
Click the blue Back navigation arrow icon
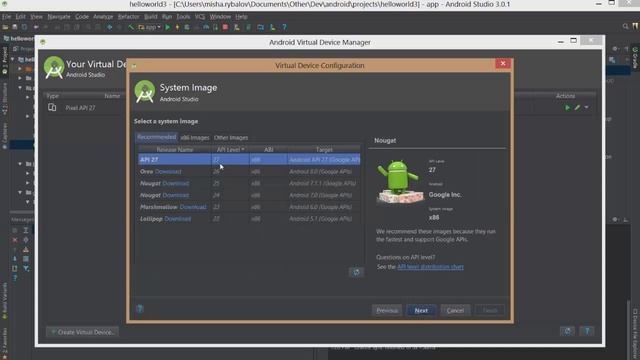[x=109, y=27]
